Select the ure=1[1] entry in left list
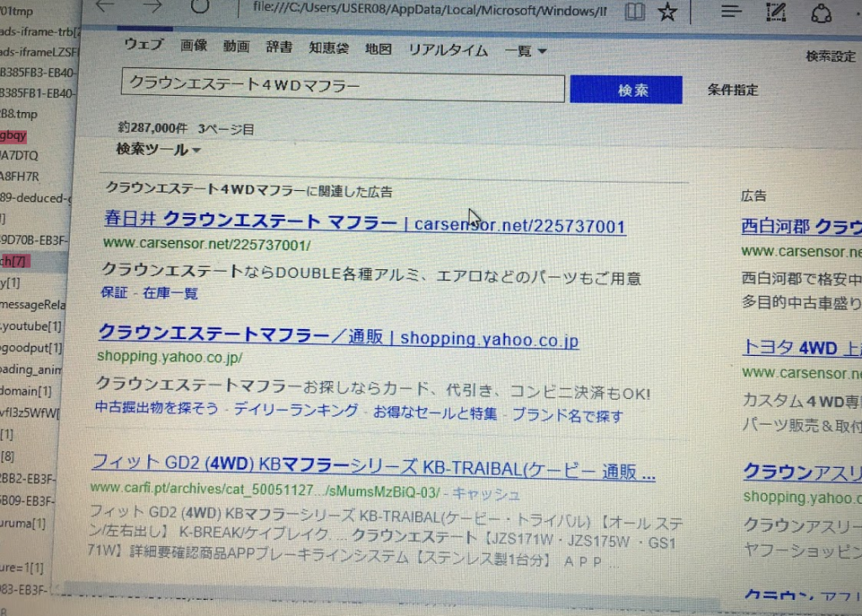 pos(22,568)
